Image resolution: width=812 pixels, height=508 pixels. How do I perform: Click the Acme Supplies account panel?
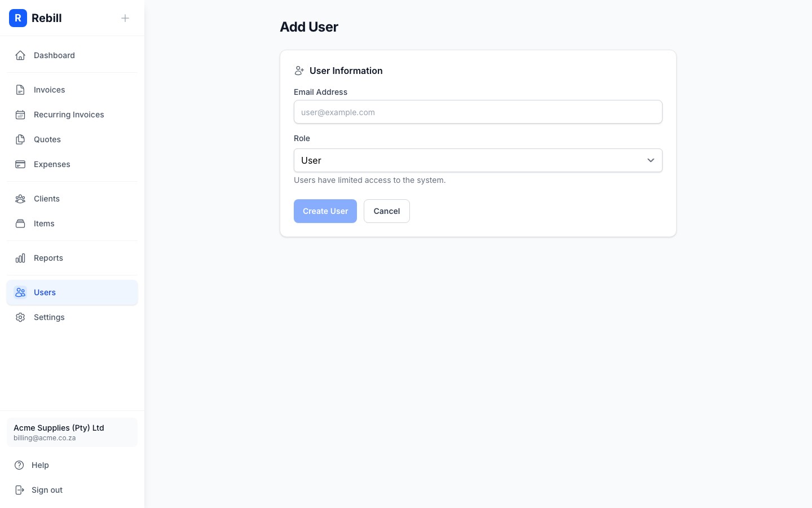click(72, 432)
